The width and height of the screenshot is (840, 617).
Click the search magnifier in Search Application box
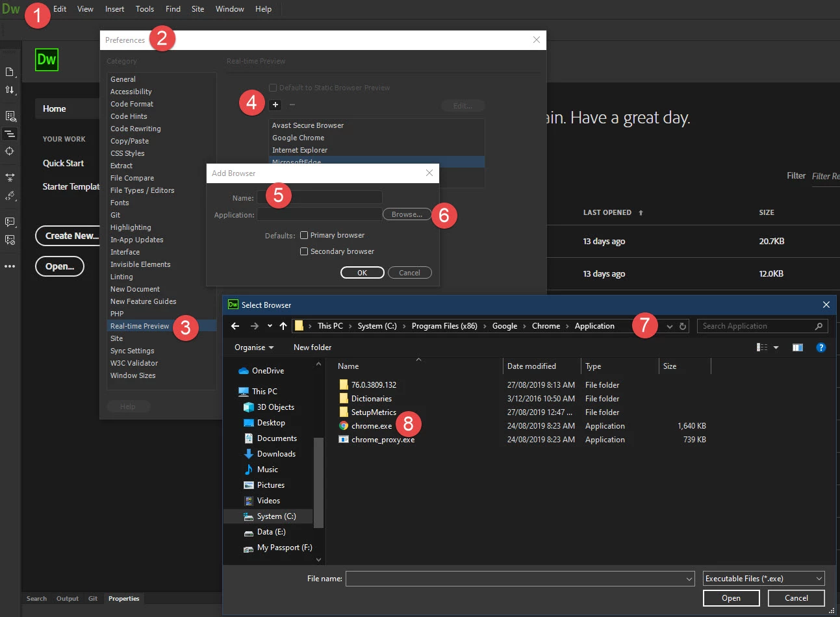click(819, 326)
